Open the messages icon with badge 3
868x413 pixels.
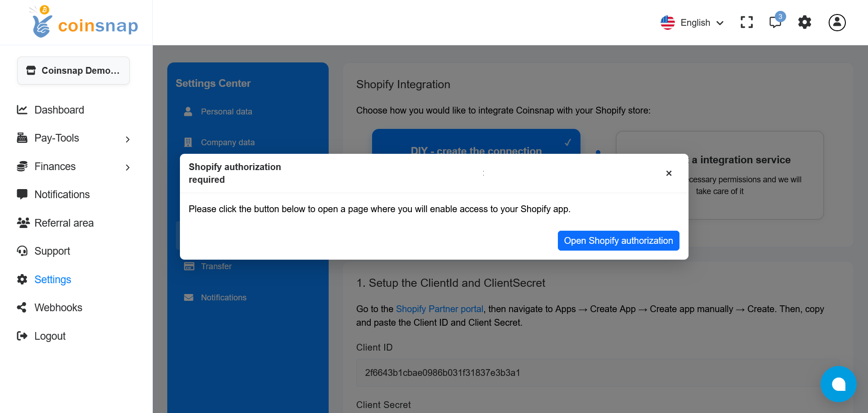776,22
